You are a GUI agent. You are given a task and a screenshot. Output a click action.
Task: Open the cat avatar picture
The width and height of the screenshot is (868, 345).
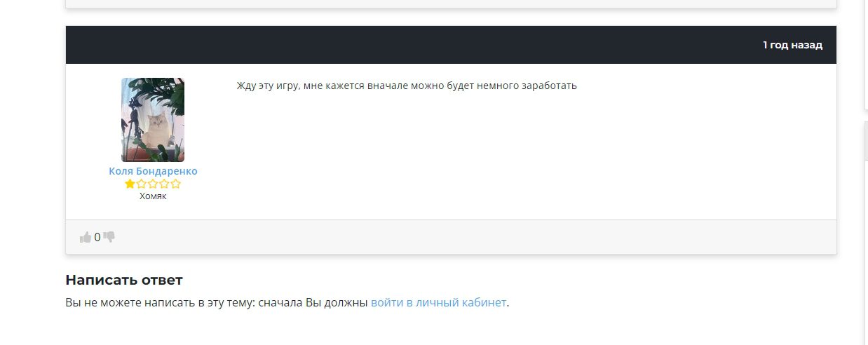(x=153, y=120)
